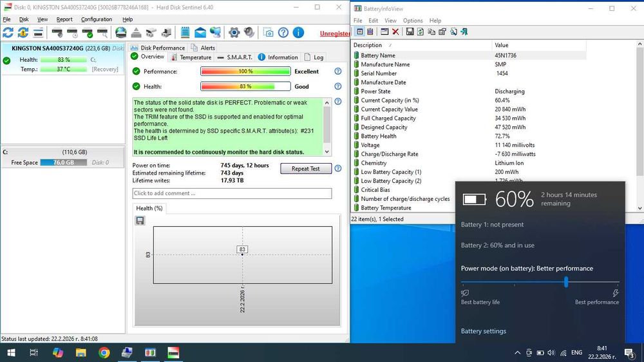
Task: Click the disk eject triangle icon
Action: (x=136, y=32)
